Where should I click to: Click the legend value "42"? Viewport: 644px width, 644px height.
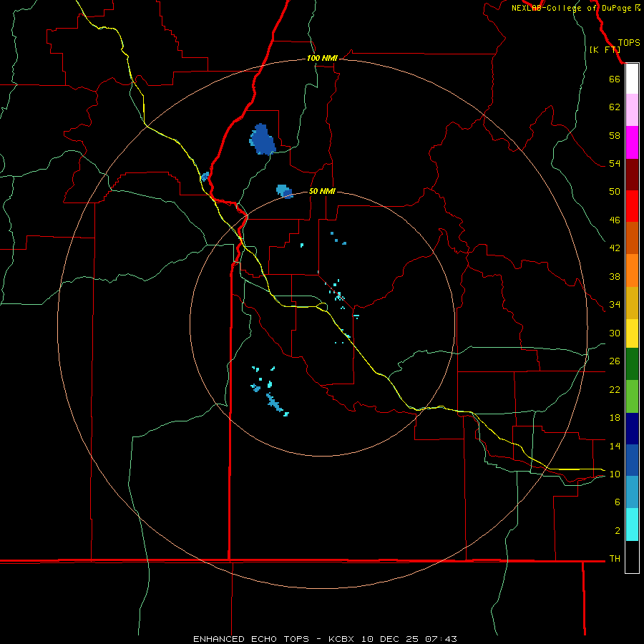coord(615,248)
